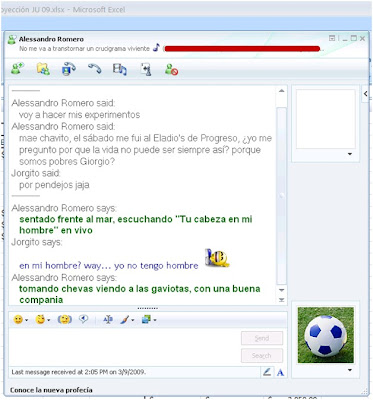Open the games icon in toolbar
373x400 pixels.
coord(146,69)
